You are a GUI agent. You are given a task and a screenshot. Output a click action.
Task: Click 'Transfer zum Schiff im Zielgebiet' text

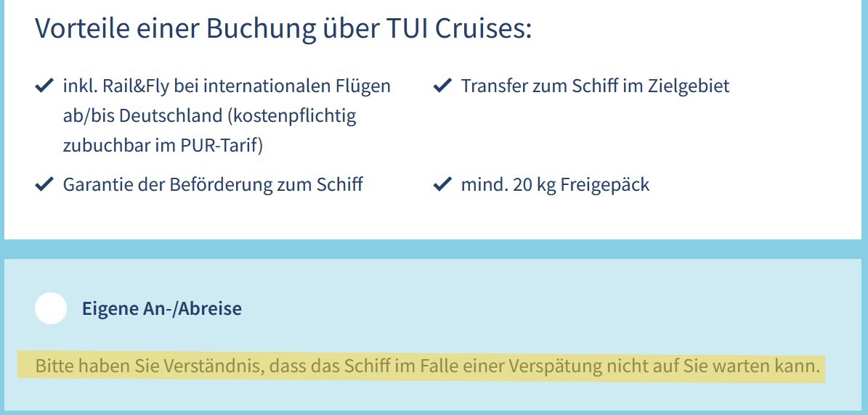pyautogui.click(x=595, y=86)
